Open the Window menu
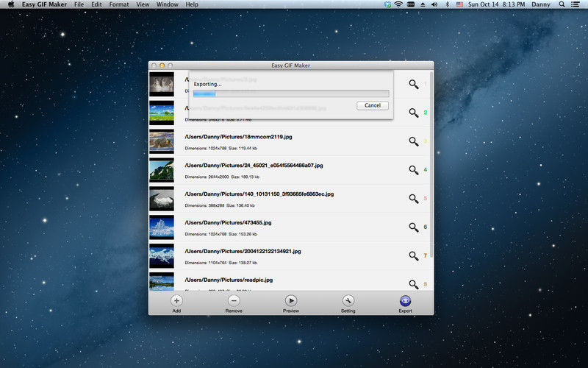 tap(168, 4)
